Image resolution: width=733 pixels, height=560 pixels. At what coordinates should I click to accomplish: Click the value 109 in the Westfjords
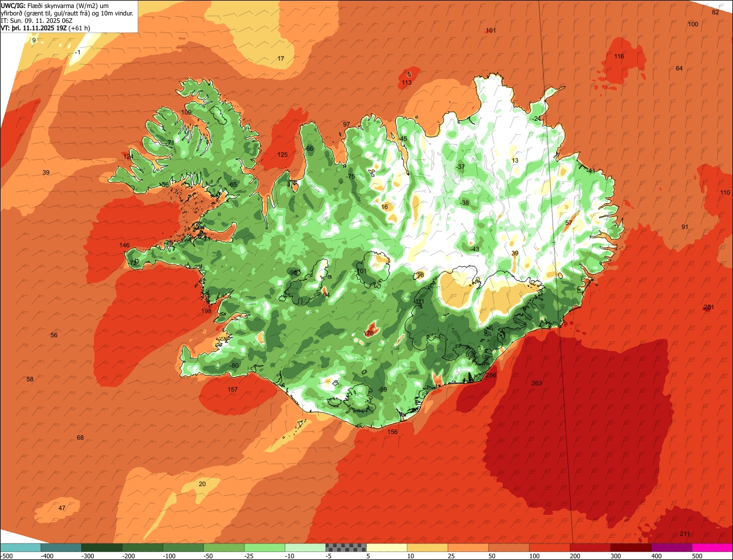pos(187,112)
